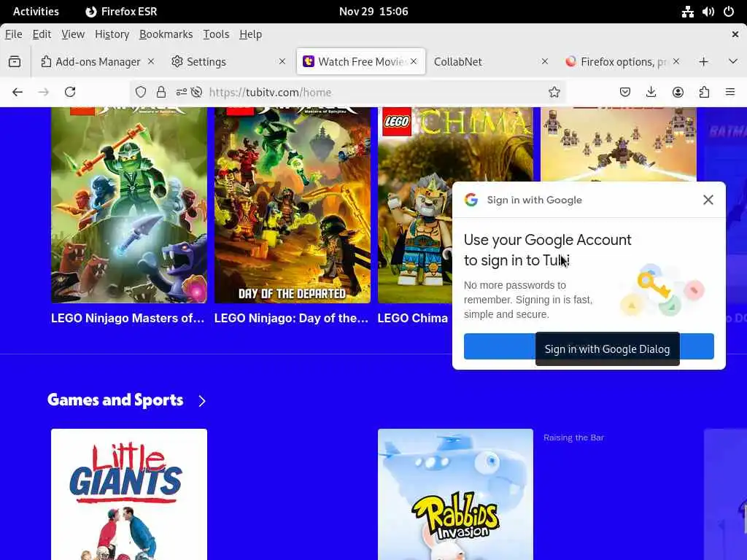Open the site permissions icon in the address bar

(x=181, y=92)
